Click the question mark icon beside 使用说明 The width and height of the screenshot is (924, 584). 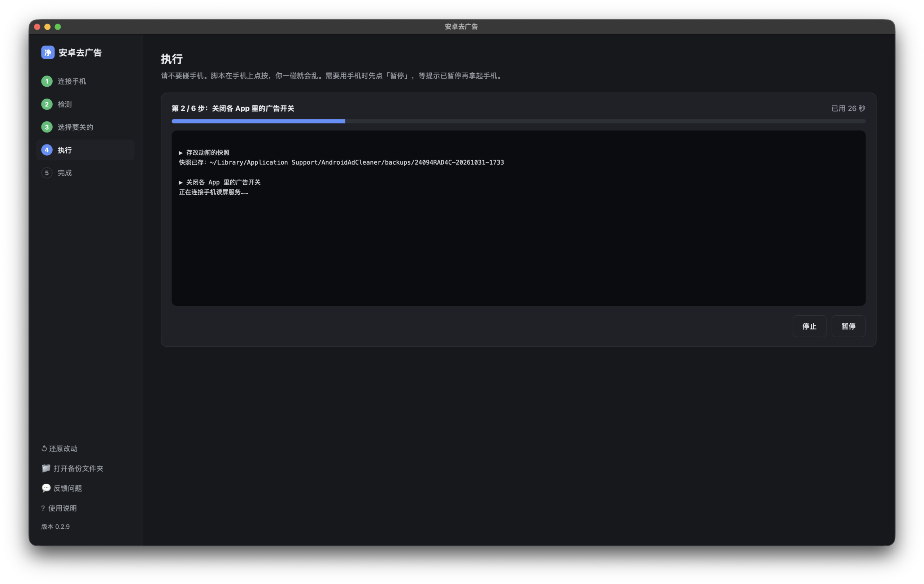[x=43, y=509]
